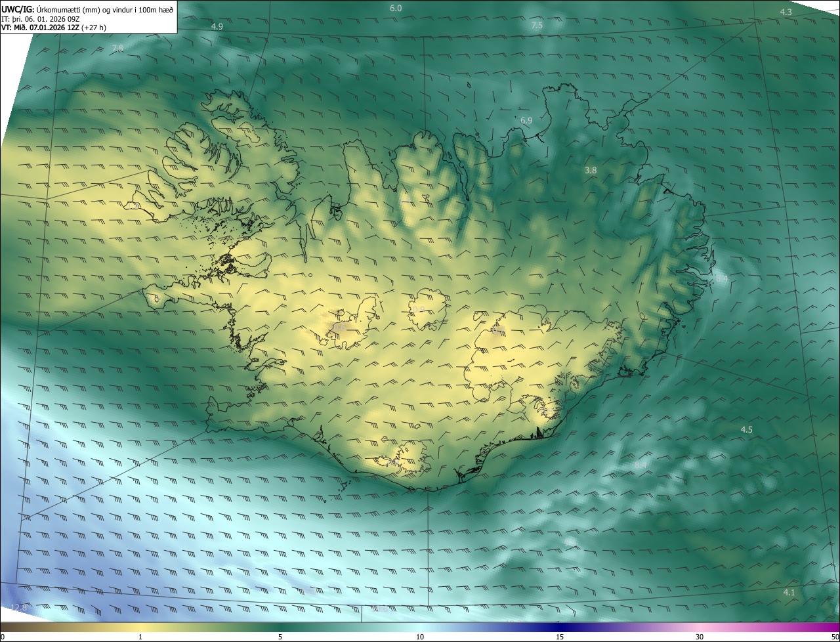Screen dimensions: 840x642
Task: Click the 6.0 value label
Action: point(396,8)
